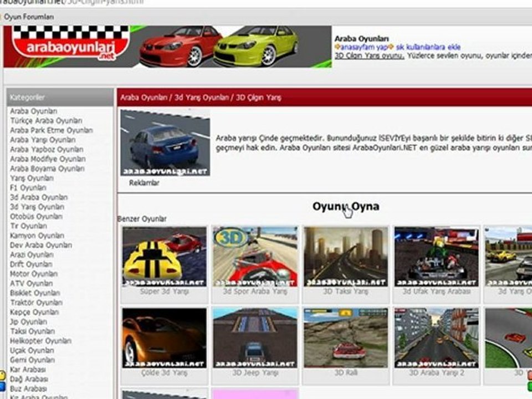Open the '3D Çılgın Yarış oyunu' header link

[x=369, y=55]
